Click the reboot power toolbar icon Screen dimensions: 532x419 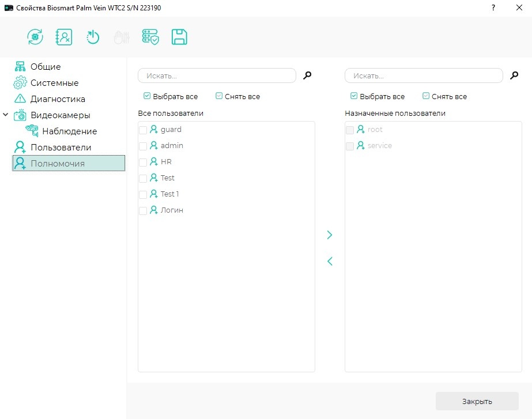point(93,37)
